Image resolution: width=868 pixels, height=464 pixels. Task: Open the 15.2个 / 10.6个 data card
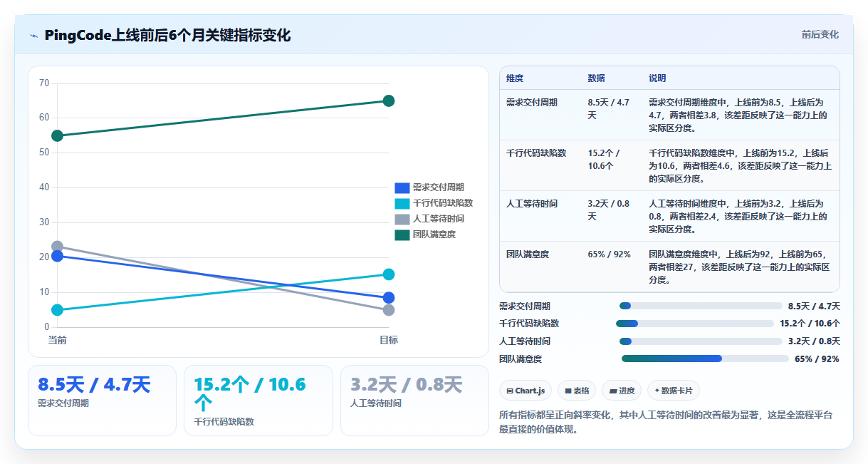tap(258, 400)
